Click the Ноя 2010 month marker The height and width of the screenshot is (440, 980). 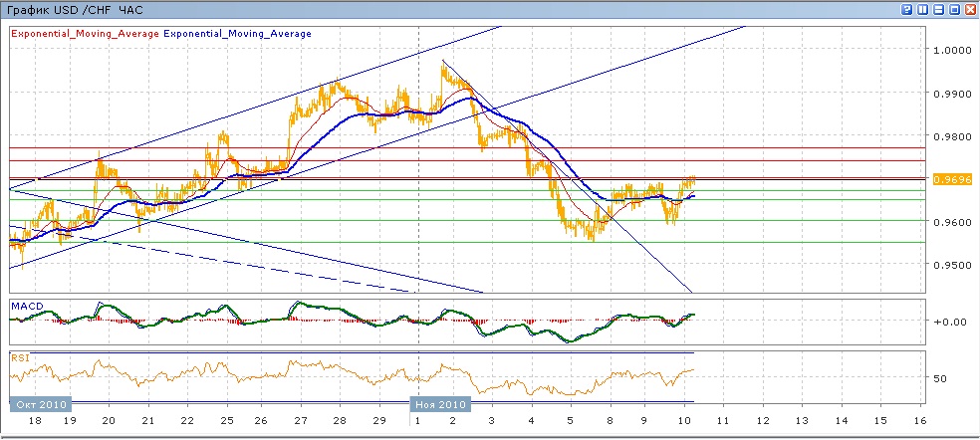[439, 404]
